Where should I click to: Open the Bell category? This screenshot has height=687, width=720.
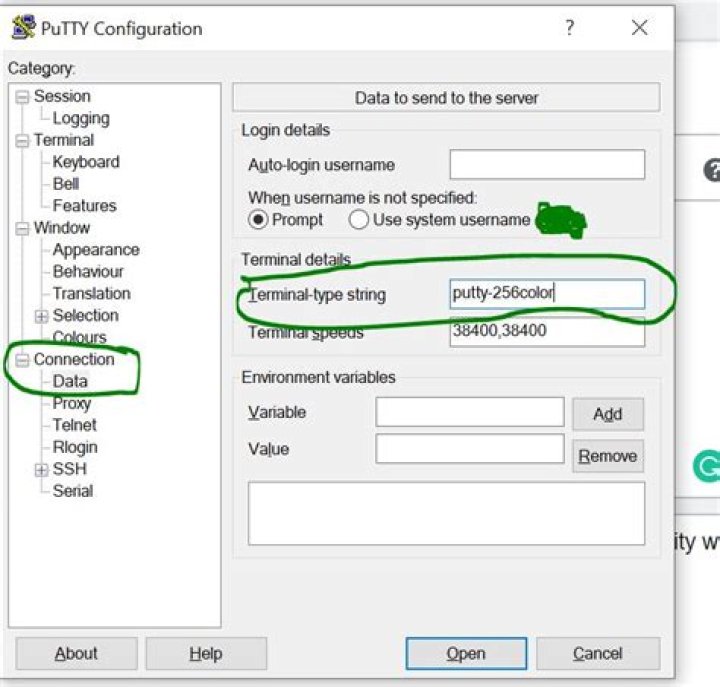pyautogui.click(x=66, y=184)
